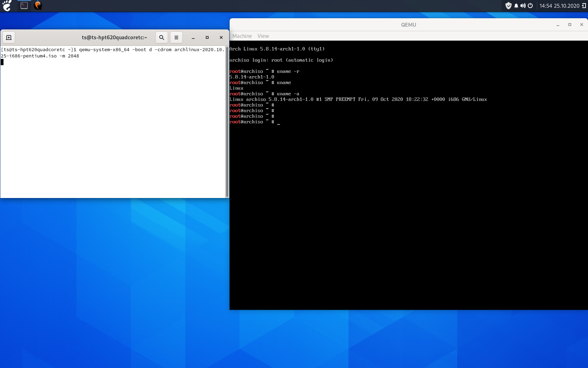Open the terminal hamburger menu

coord(176,38)
